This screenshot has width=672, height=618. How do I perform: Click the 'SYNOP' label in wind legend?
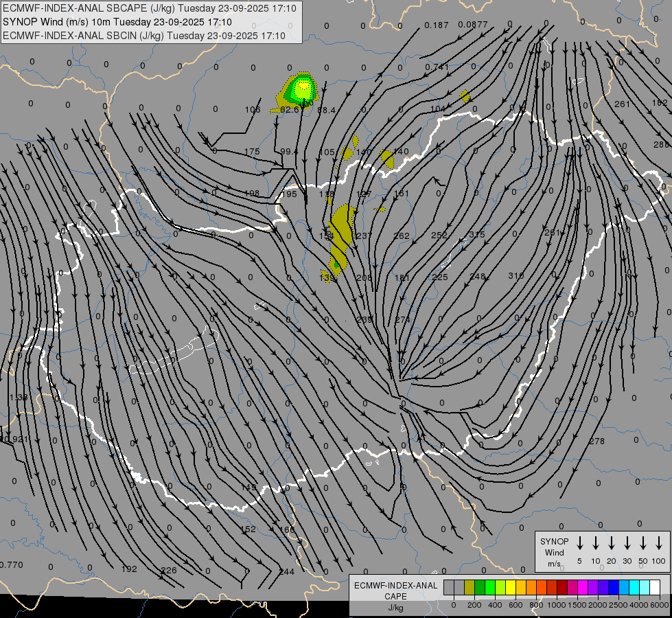[554, 541]
